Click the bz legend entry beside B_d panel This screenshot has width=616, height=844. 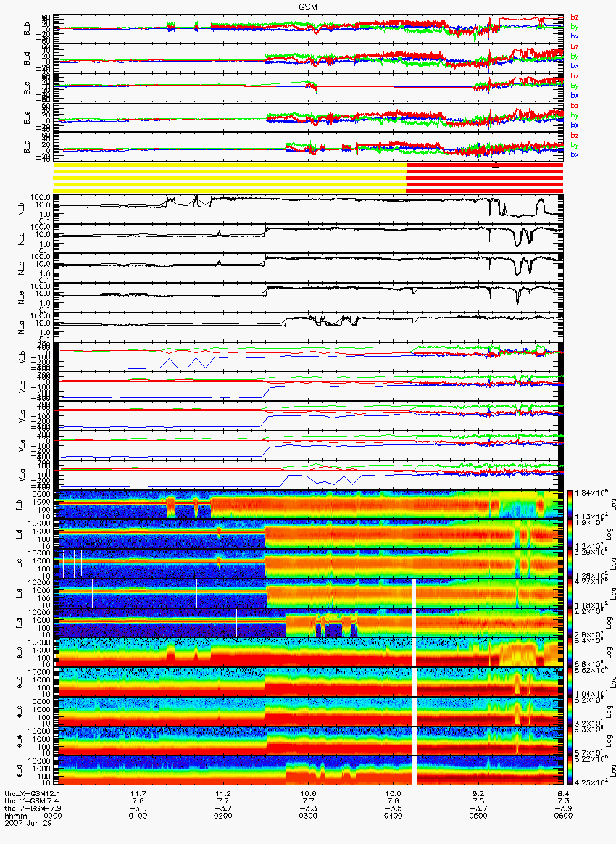pyautogui.click(x=574, y=47)
